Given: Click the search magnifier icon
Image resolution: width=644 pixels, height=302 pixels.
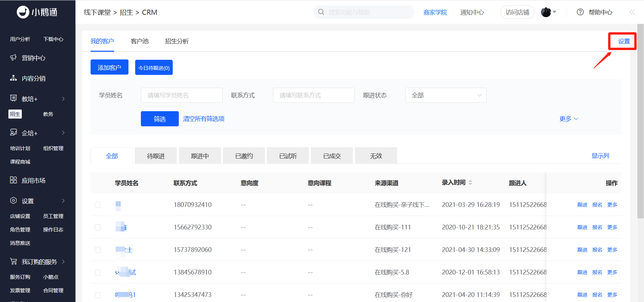Looking at the screenshot, I should click(321, 12).
